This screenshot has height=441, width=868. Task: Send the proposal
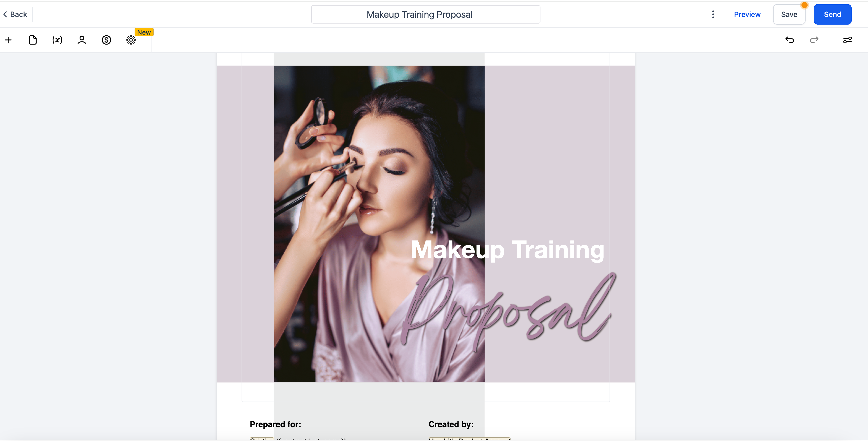[832, 14]
